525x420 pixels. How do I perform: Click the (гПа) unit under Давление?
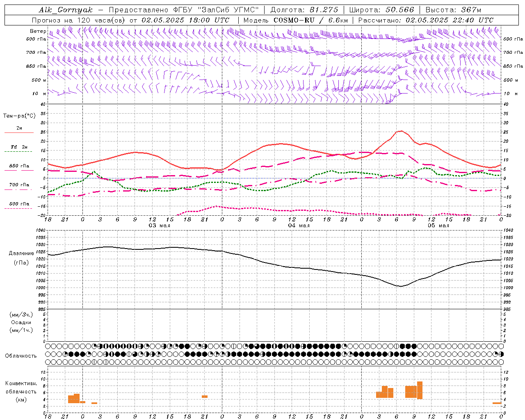point(21,263)
